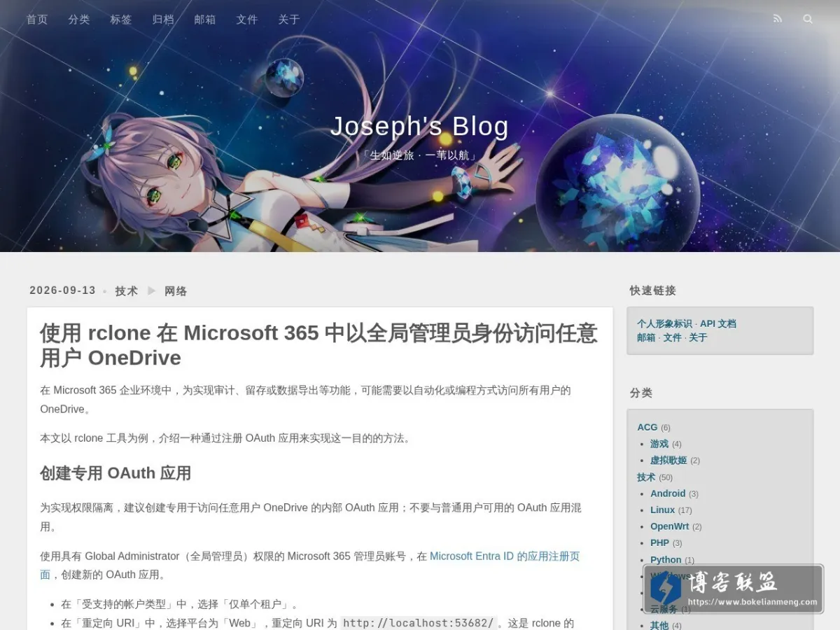Image resolution: width=840 pixels, height=630 pixels.
Task: Open ACG category in sidebar
Action: (x=647, y=427)
